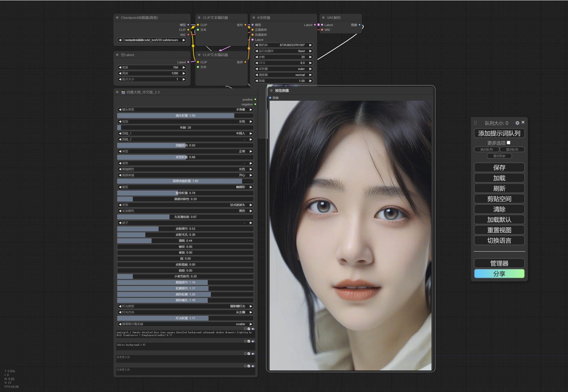Collapse 肖像大师_中文版_2.2 node via title dot

click(x=117, y=92)
